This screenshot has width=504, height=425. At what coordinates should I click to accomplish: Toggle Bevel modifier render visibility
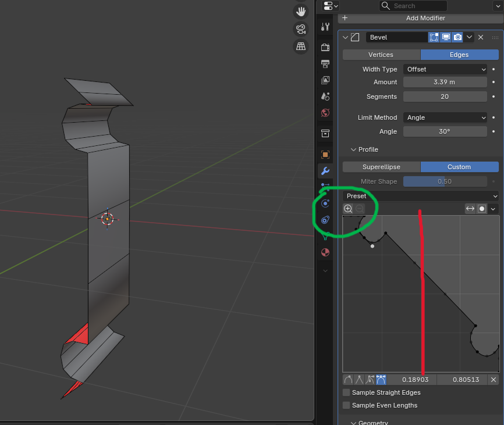pos(457,37)
